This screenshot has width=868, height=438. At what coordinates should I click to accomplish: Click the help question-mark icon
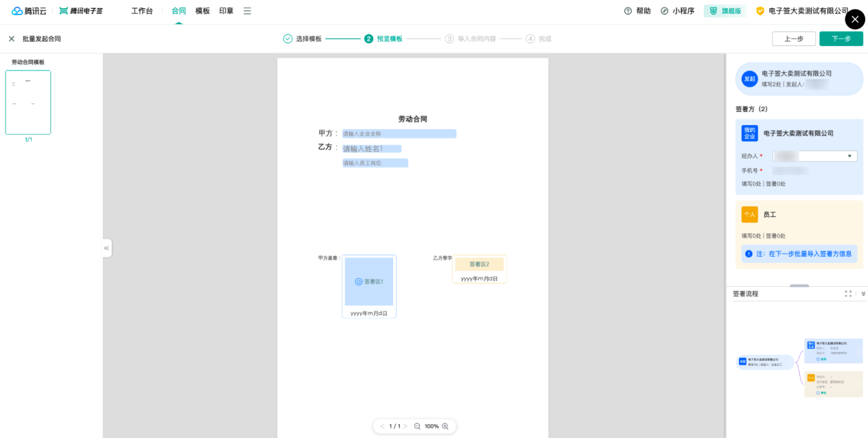628,11
